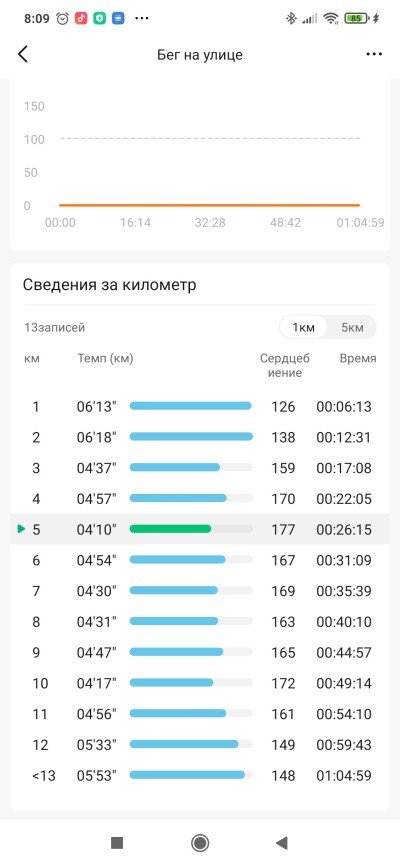Image resolution: width=400 pixels, height=867 pixels.
Task: Select kilometer 1 row with 06'13" pace
Action: [200, 407]
